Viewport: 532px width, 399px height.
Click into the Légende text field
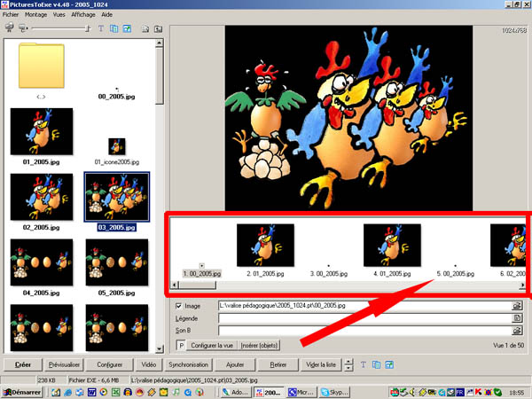coord(364,318)
